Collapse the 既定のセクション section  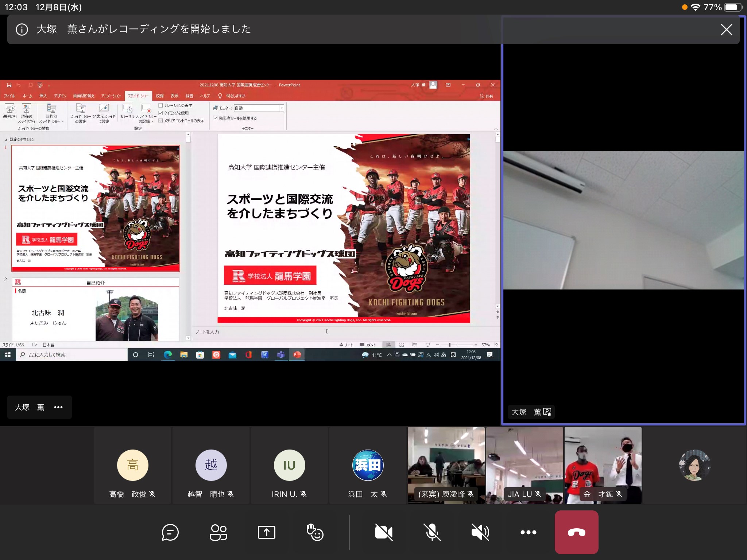(x=6, y=140)
